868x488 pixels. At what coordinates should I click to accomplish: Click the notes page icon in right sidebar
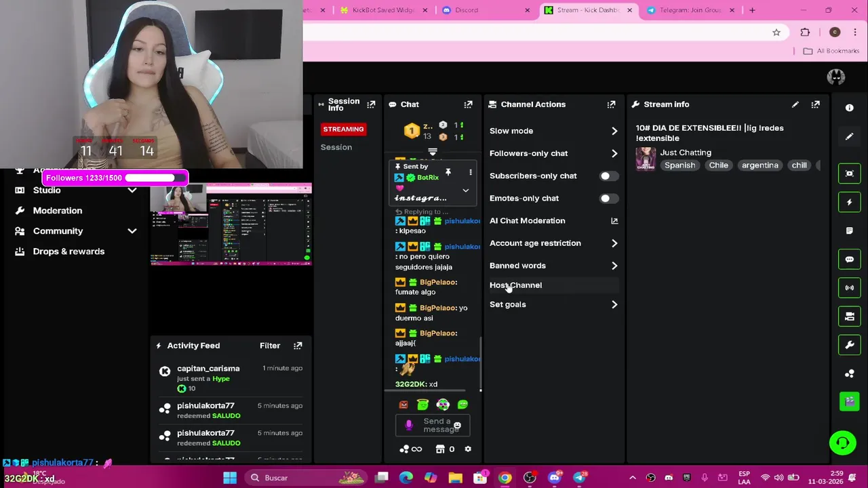coord(849,230)
